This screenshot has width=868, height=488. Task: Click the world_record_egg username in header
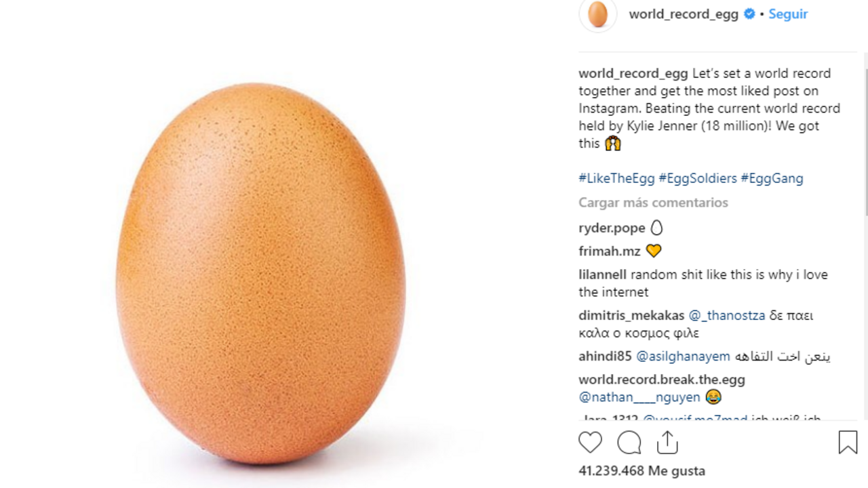[x=683, y=14]
